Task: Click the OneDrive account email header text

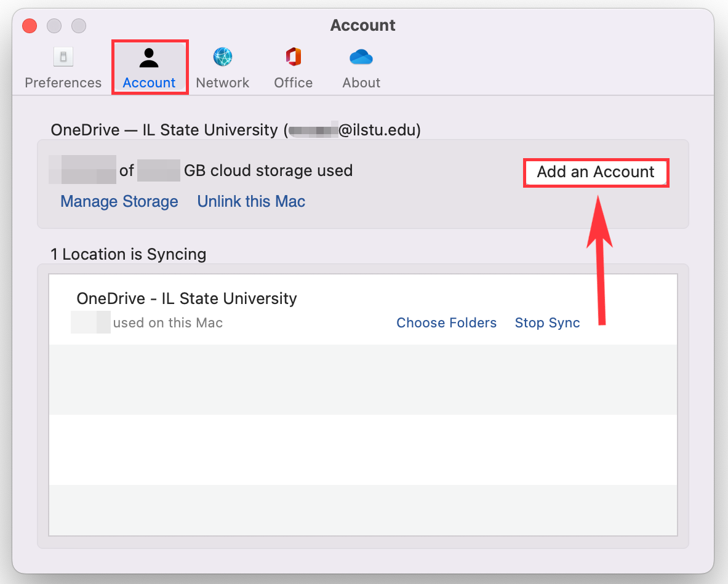Action: (x=236, y=130)
